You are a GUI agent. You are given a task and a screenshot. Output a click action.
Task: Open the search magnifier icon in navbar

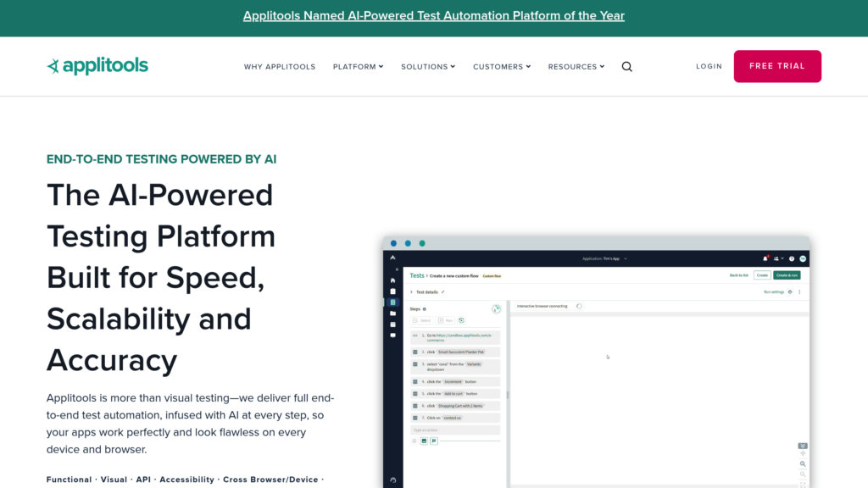(x=626, y=67)
